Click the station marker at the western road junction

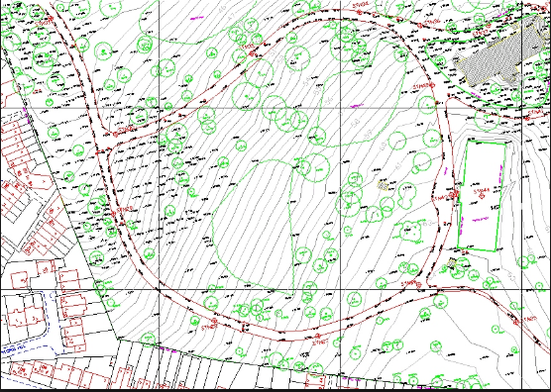tap(115, 134)
